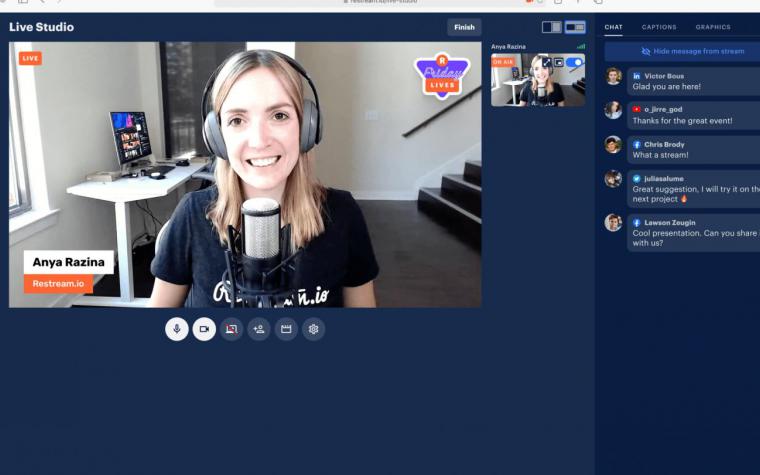The image size is (760, 475).
Task: Click the ON AIR badge on thumbnail
Action: [x=503, y=62]
